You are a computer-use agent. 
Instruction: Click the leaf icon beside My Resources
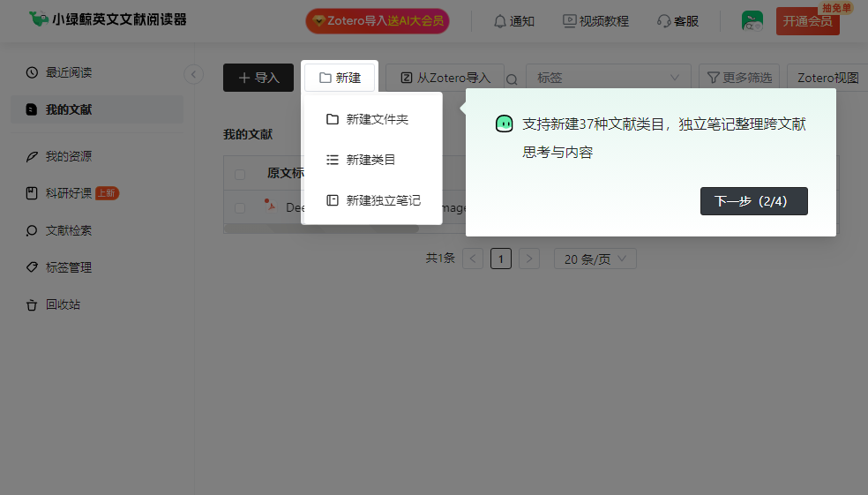(32, 157)
